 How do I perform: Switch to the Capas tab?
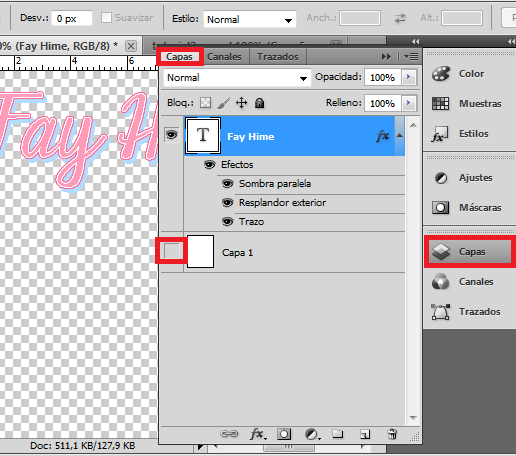coord(179,57)
